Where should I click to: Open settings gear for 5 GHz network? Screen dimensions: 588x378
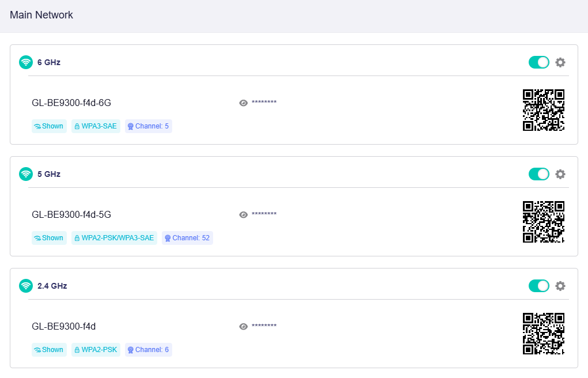560,174
